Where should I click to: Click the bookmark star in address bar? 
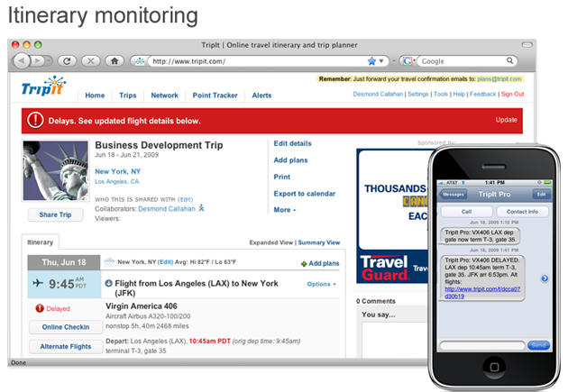pos(371,61)
